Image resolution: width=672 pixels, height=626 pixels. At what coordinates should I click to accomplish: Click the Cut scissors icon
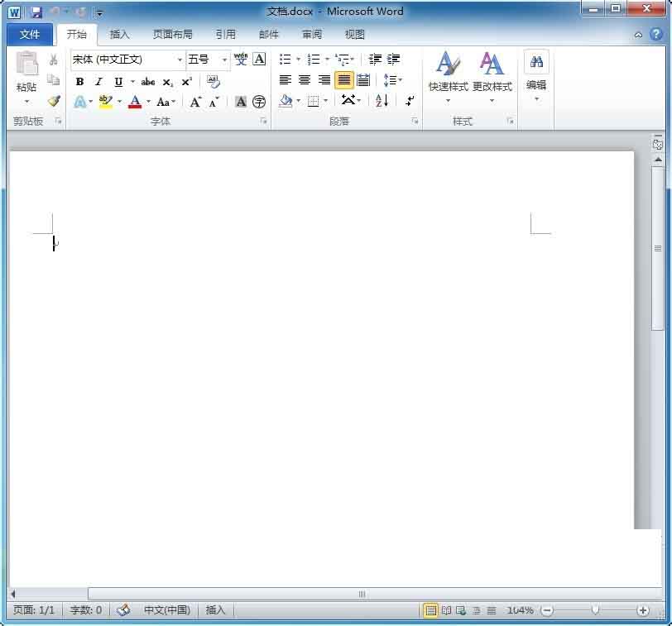click(54, 60)
